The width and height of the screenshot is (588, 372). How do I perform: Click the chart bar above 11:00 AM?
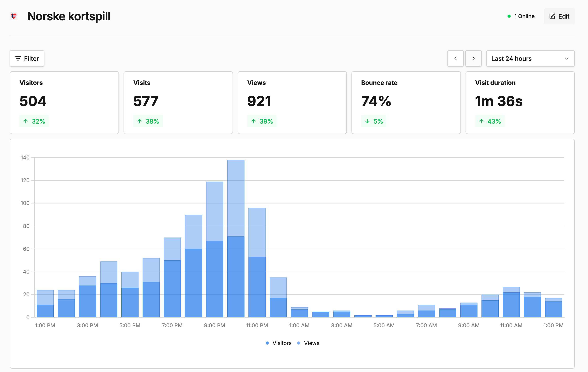[x=511, y=302]
